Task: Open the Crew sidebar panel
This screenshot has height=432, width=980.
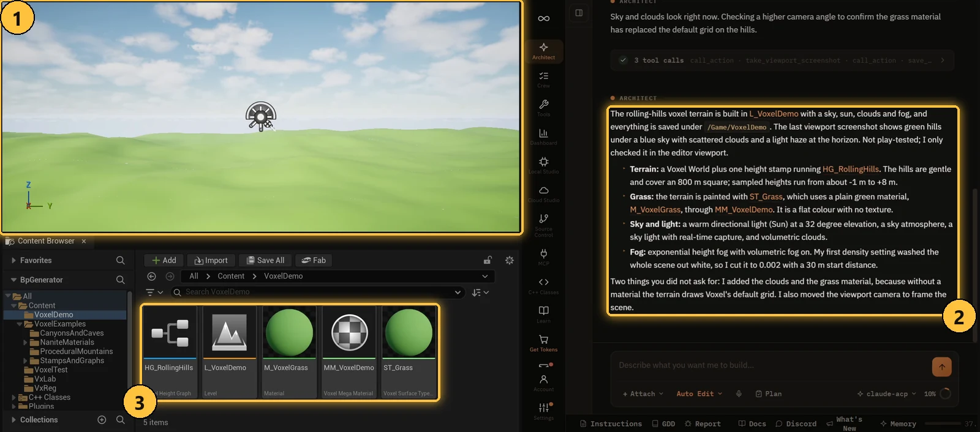Action: pos(543,80)
